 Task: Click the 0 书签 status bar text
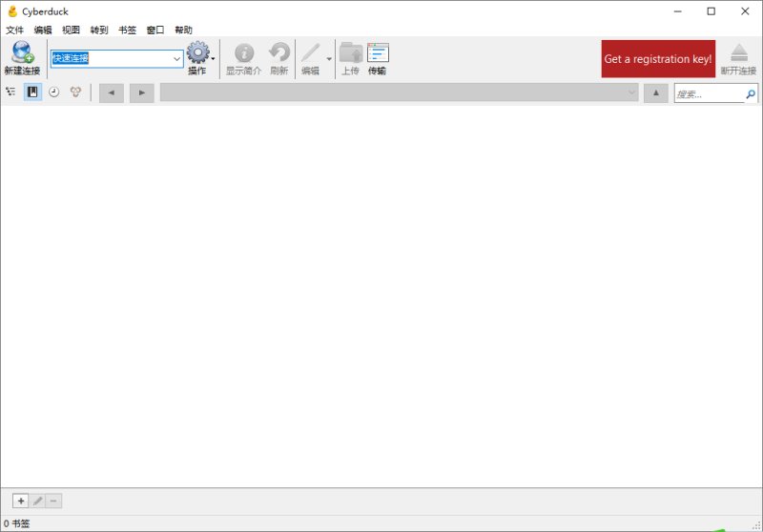pos(17,523)
